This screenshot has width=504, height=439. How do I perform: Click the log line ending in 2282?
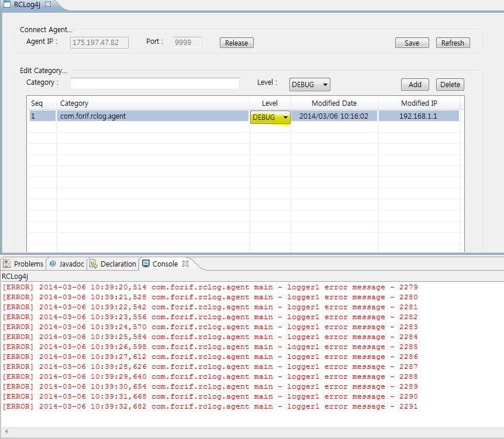point(210,317)
